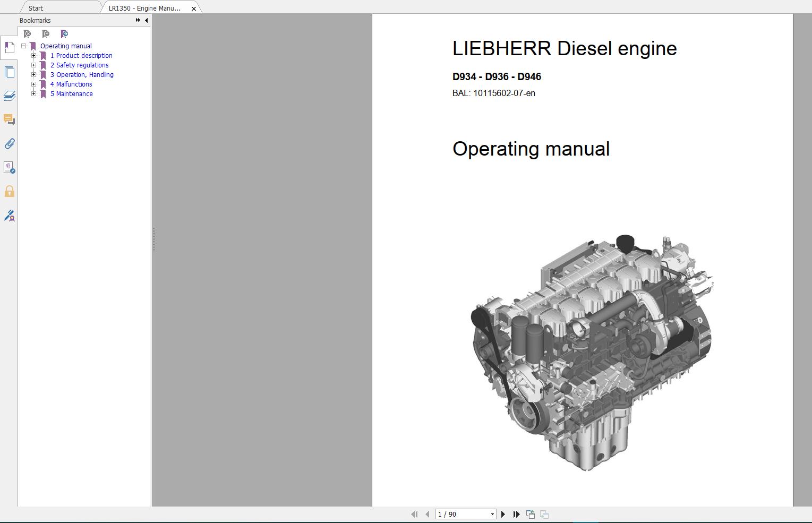Screen dimensions: 812x523
Task: Expand "1 Product description" bookmark
Action: point(34,55)
